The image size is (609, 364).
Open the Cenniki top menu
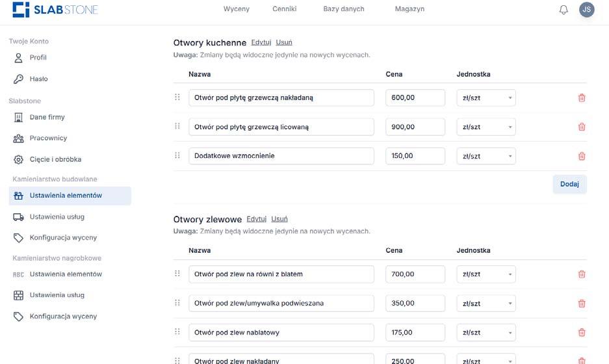(x=285, y=9)
